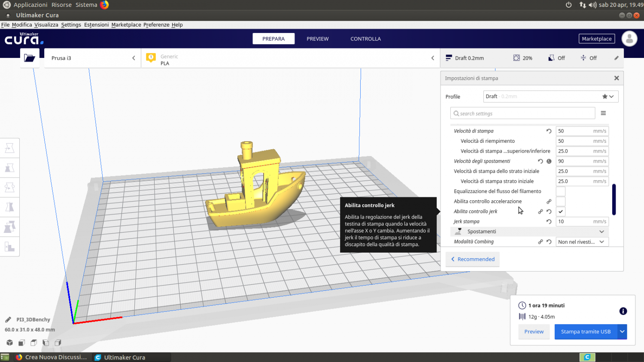Image resolution: width=644 pixels, height=362 pixels.
Task: Expand Modalità Combing dropdown
Action: tap(582, 242)
